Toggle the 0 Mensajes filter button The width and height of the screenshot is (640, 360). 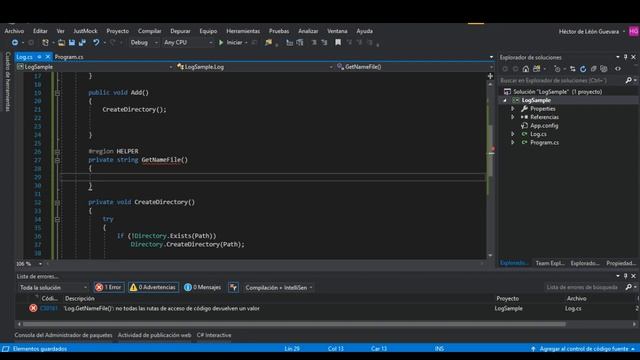(x=202, y=287)
